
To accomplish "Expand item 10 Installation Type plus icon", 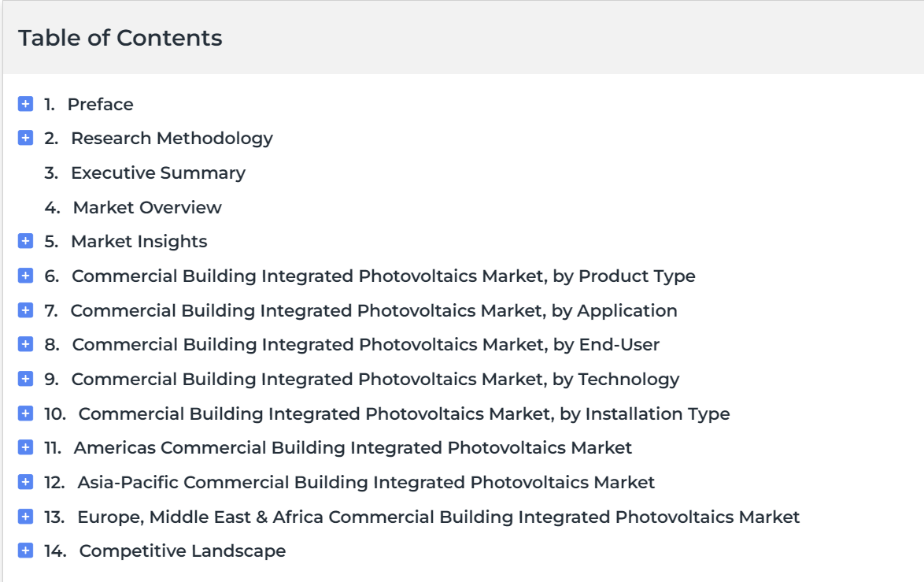I will (25, 413).
